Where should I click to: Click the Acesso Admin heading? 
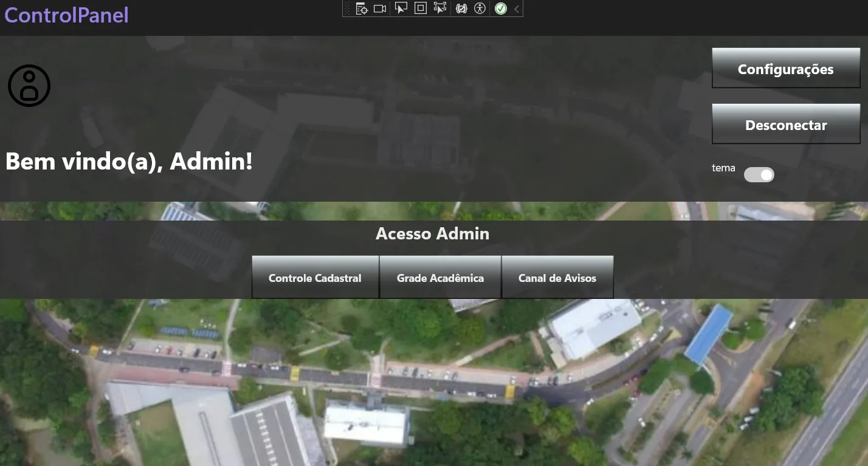tap(432, 234)
